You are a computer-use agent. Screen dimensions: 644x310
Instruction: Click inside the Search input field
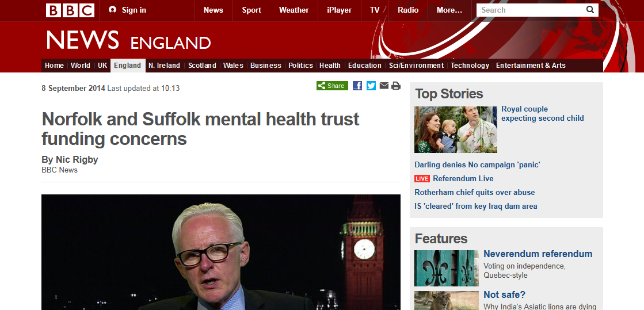[x=532, y=10]
